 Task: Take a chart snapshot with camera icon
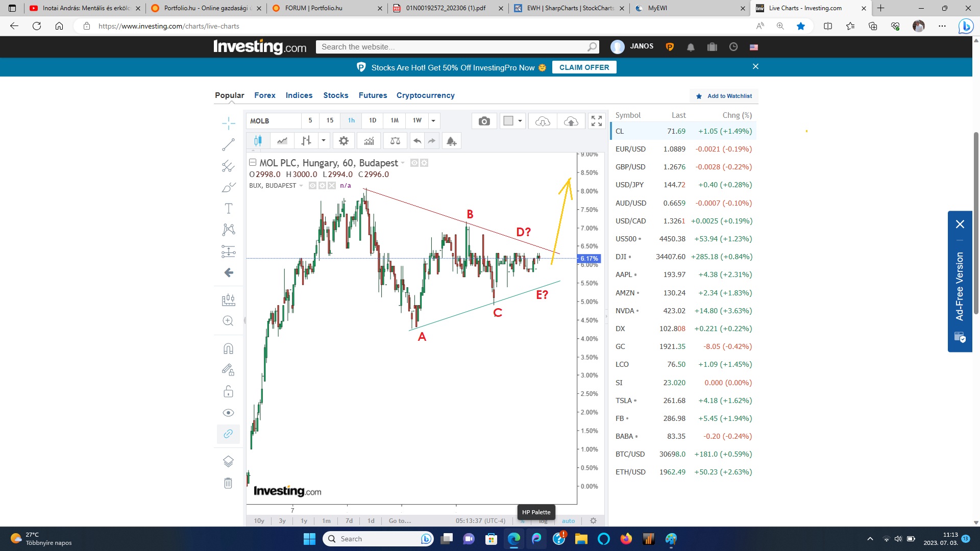(484, 121)
